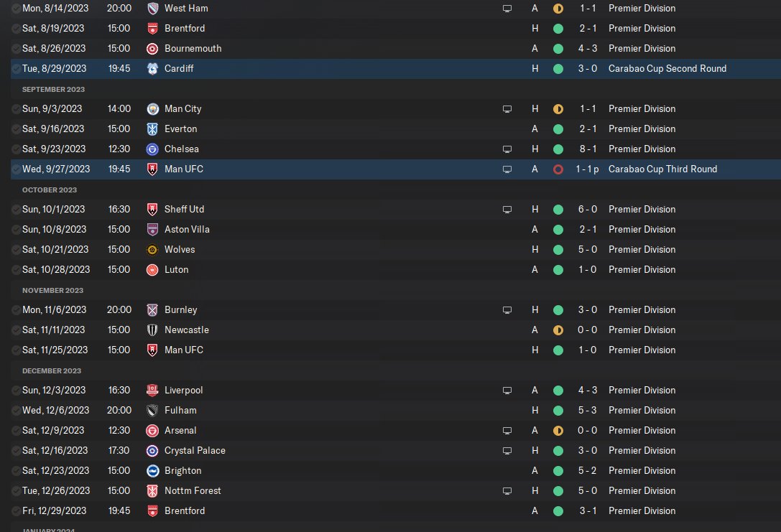
Task: Click the TV icon for Sheff Utd match
Action: pyautogui.click(x=507, y=210)
